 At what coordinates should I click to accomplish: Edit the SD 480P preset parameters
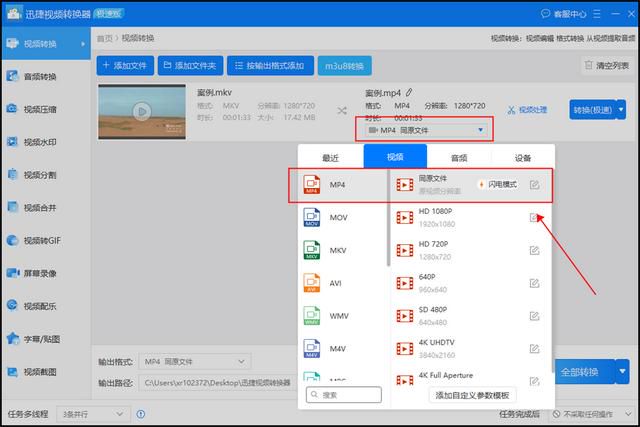pos(534,316)
